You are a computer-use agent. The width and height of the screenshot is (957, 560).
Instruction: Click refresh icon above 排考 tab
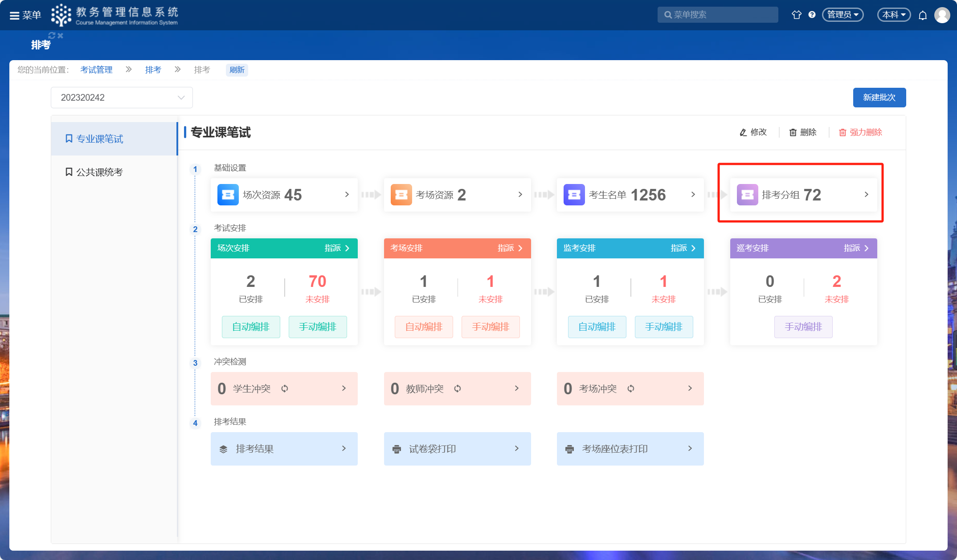[52, 35]
